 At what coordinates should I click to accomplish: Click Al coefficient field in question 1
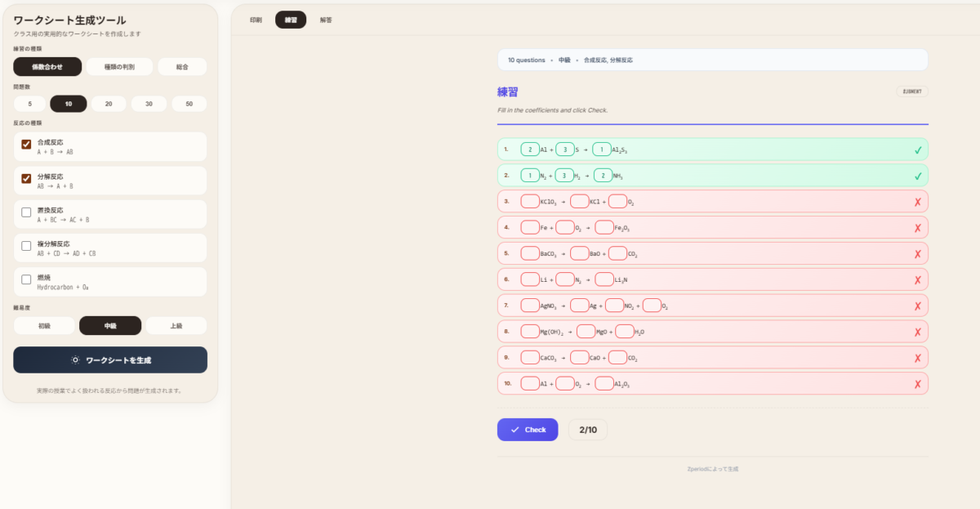[x=530, y=150]
